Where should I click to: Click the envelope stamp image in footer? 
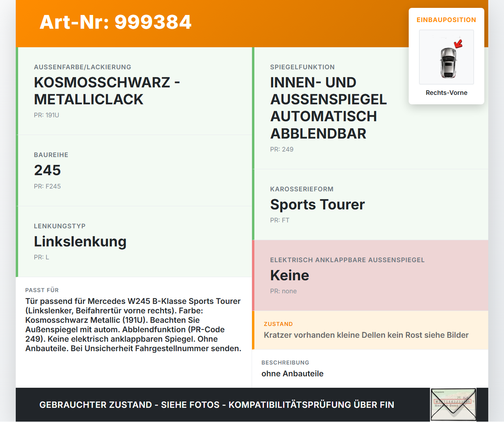click(x=454, y=405)
